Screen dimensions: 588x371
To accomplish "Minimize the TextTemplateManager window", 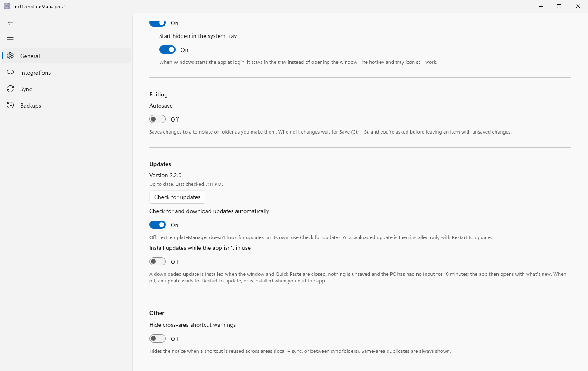I will (x=540, y=6).
